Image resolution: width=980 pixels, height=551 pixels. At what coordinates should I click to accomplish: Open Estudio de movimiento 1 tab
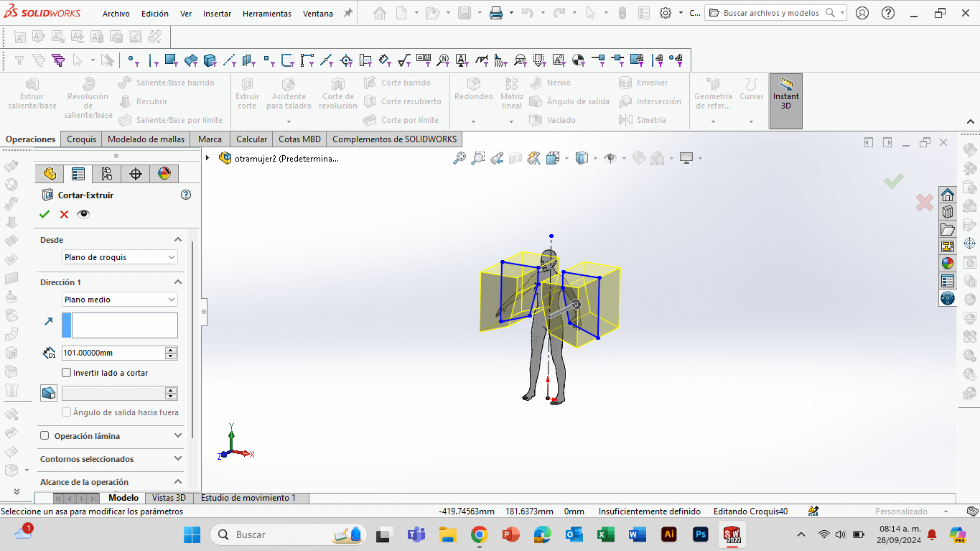pyautogui.click(x=248, y=498)
